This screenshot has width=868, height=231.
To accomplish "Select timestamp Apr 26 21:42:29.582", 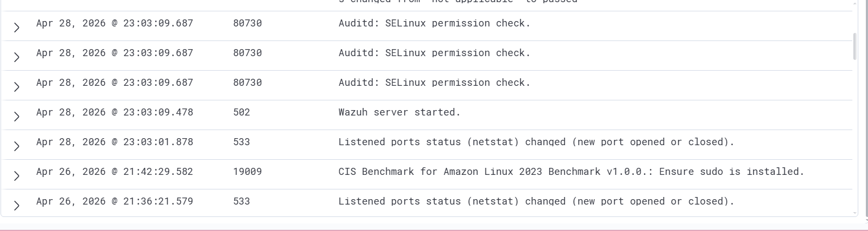I will coord(114,172).
